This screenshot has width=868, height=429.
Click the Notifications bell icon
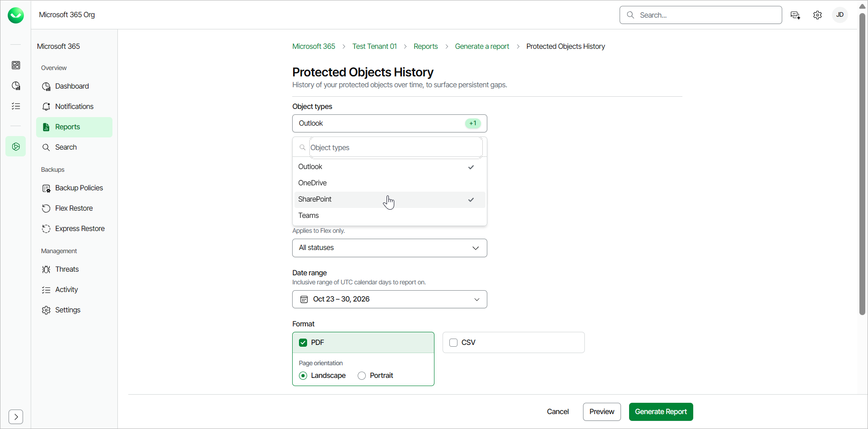coord(46,107)
